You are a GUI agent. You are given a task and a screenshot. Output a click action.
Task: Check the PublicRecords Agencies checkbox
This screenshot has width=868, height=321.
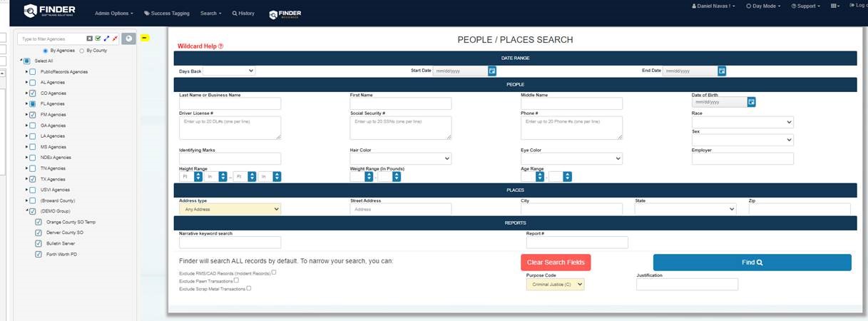[33, 72]
